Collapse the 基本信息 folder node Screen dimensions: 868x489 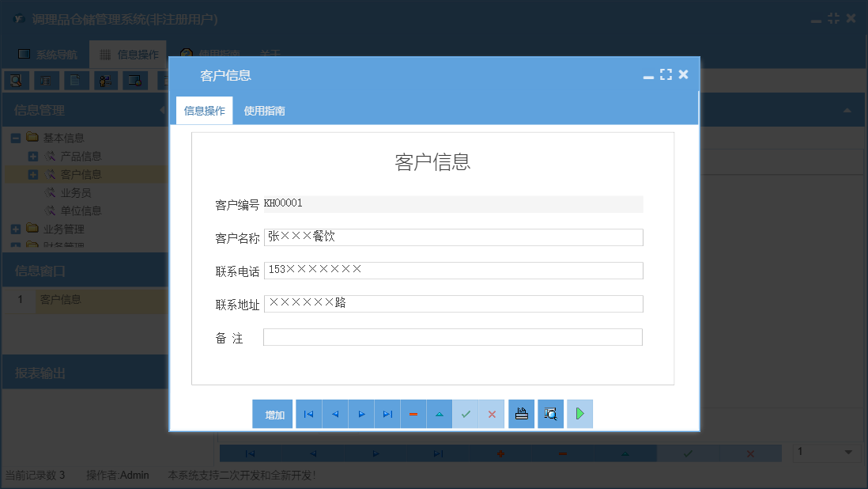pyautogui.click(x=16, y=137)
